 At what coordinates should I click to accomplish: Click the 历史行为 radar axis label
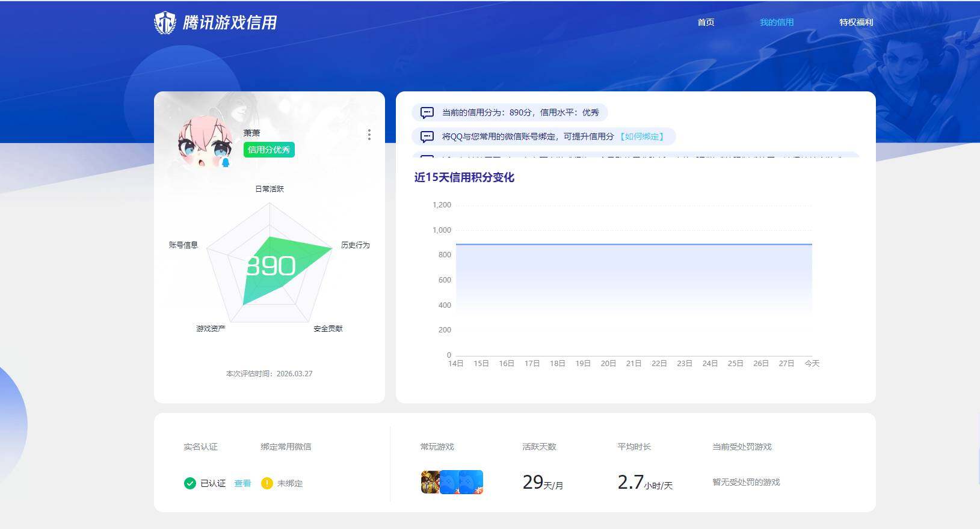[356, 245]
